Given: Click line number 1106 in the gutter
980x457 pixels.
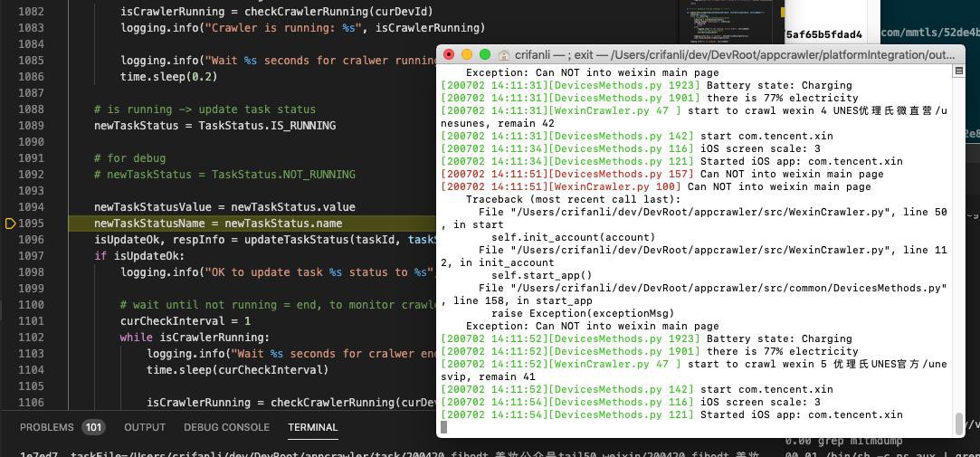Looking at the screenshot, I should coord(32,402).
